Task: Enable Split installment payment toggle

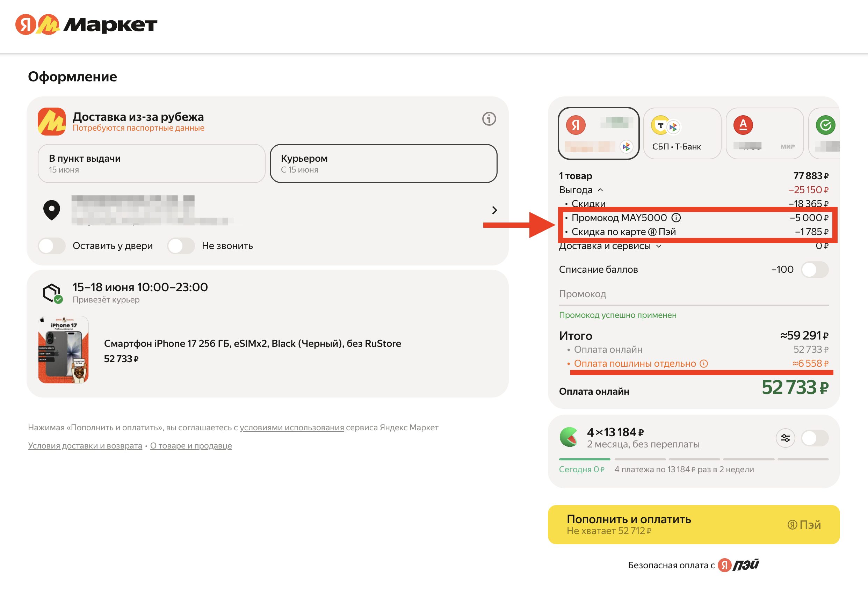Action: click(x=815, y=438)
